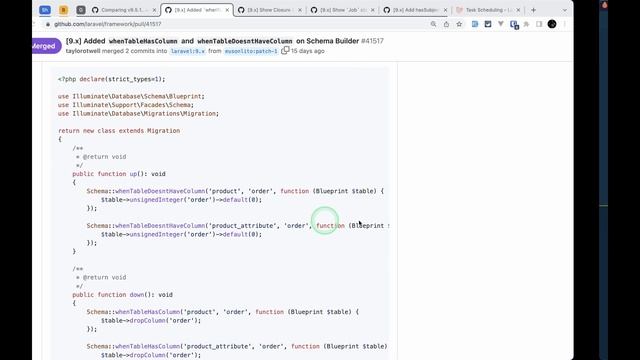Open the tab search dropdown arrow
Image resolution: width=640 pixels, height=360 pixels.
pyautogui.click(x=564, y=10)
